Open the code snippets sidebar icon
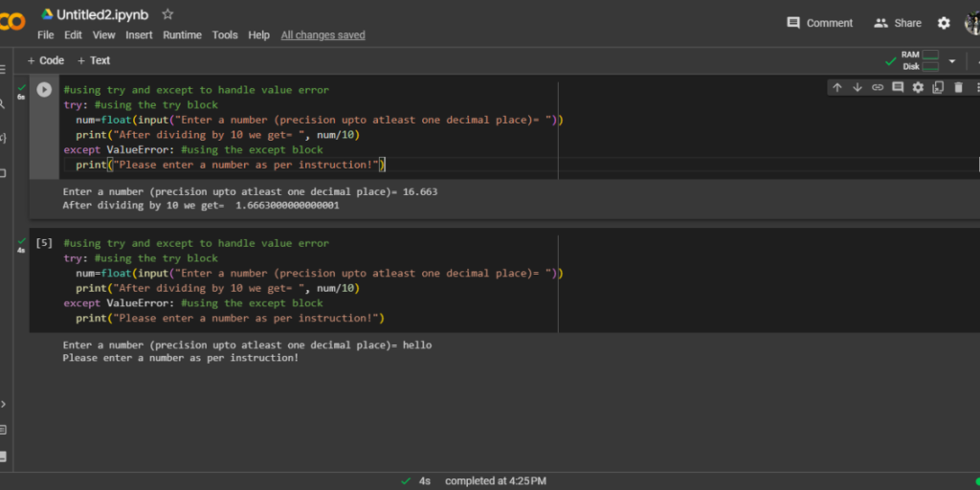 (x=3, y=404)
